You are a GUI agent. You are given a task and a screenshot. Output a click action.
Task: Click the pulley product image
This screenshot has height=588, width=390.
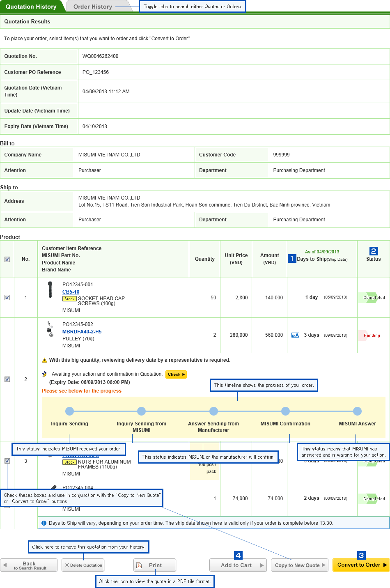(x=50, y=329)
